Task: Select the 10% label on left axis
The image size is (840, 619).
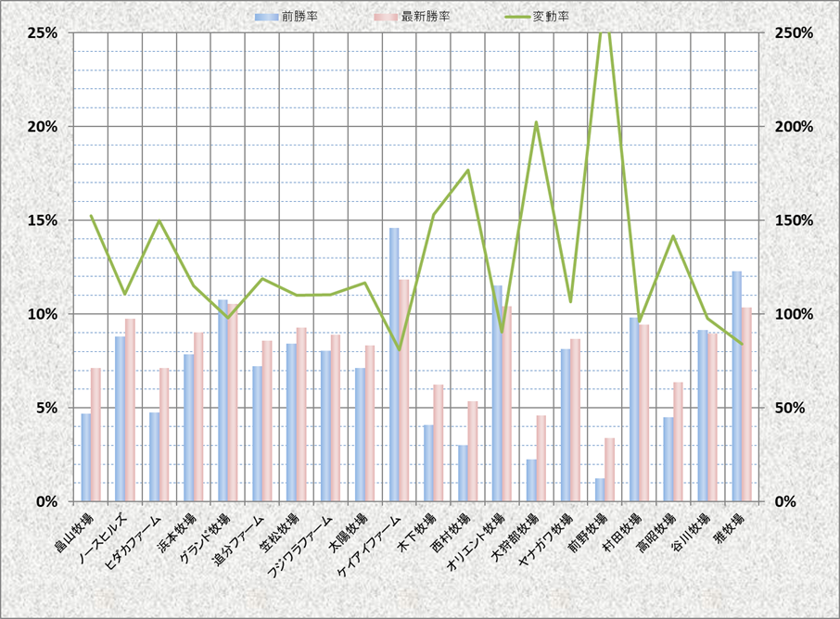Action: click(x=44, y=314)
